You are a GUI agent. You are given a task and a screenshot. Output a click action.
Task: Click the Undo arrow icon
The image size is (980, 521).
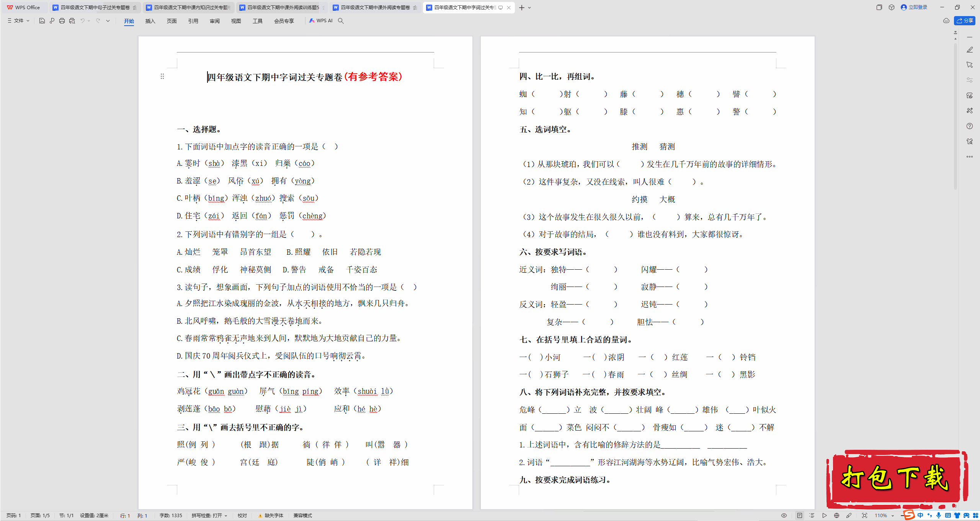[82, 21]
